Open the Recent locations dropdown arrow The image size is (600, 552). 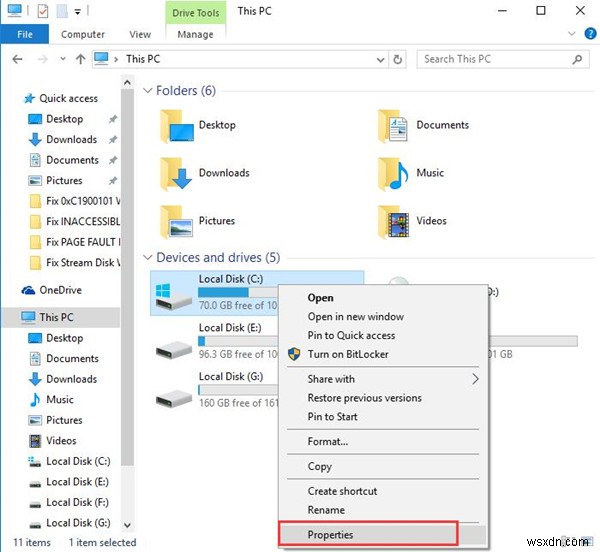tap(63, 59)
